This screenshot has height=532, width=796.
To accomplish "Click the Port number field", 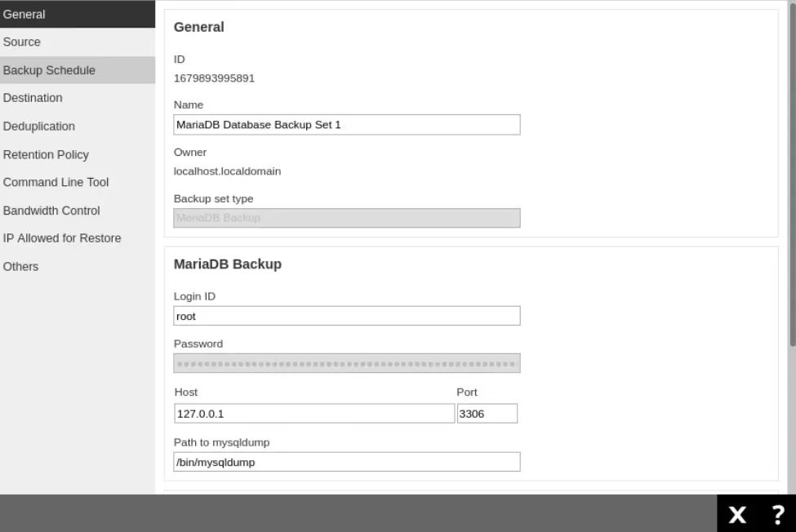I will coord(487,414).
